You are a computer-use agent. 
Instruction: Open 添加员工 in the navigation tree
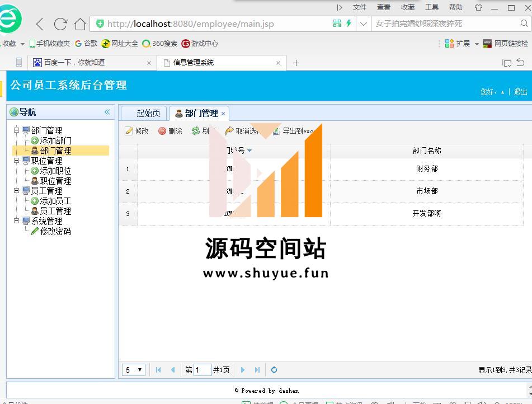(x=51, y=201)
